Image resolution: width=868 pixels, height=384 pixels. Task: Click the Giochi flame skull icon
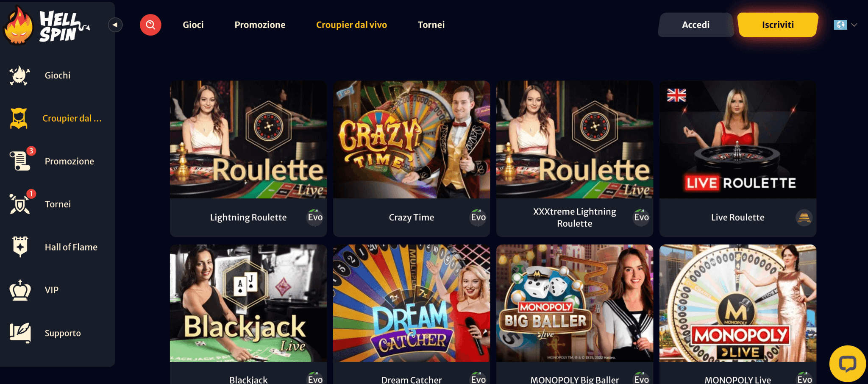click(x=19, y=75)
